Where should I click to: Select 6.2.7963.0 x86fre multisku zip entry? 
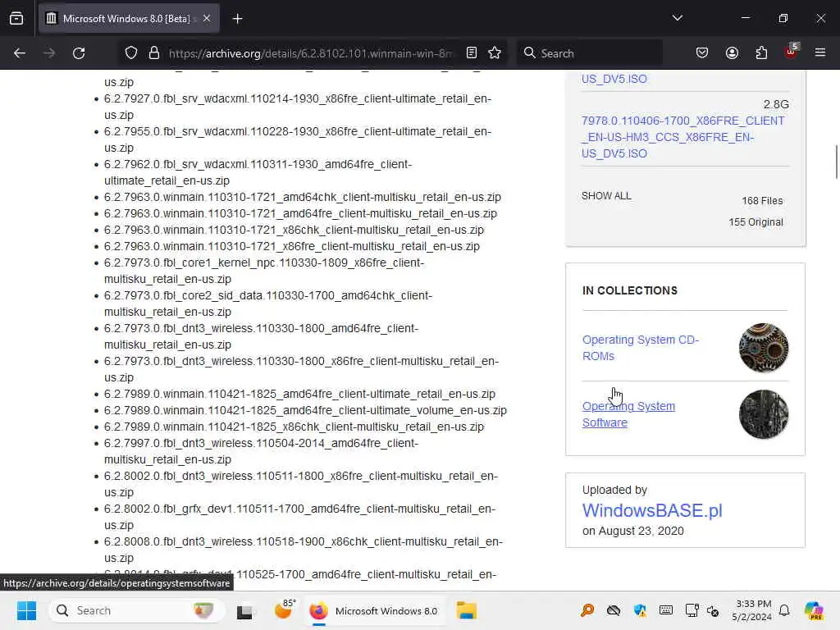click(x=292, y=246)
